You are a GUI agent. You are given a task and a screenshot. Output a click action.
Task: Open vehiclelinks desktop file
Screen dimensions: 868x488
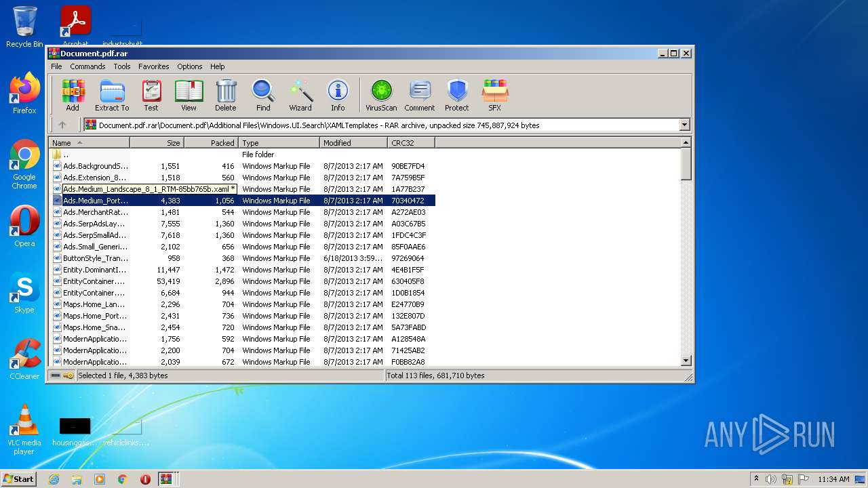click(126, 432)
